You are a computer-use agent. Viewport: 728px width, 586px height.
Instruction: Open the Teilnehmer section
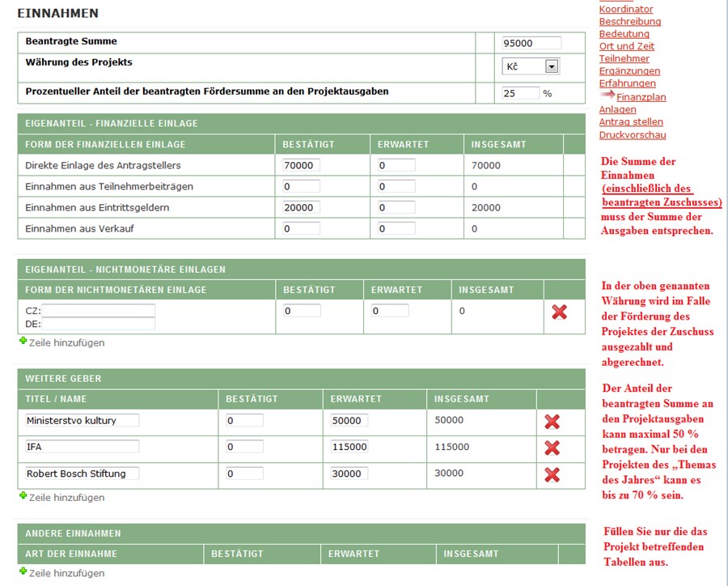pyautogui.click(x=624, y=58)
